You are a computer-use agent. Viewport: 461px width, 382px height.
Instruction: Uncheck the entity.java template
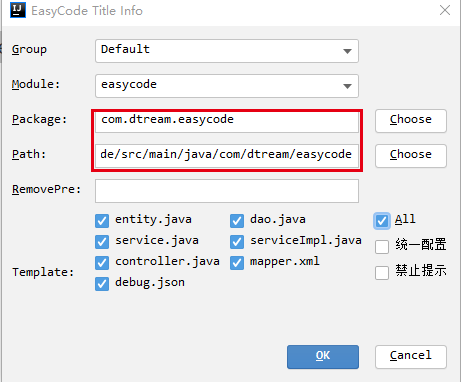(102, 221)
